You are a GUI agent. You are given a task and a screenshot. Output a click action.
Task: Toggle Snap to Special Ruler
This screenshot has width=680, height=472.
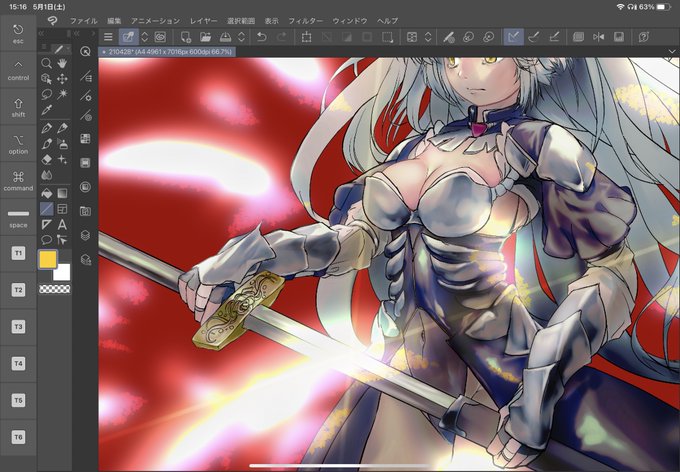534,37
